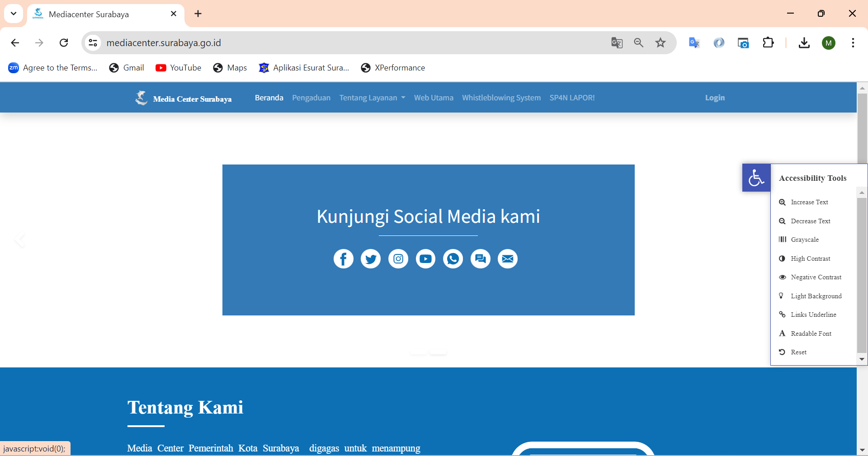
Task: Show the previous carousel slide
Action: point(20,240)
